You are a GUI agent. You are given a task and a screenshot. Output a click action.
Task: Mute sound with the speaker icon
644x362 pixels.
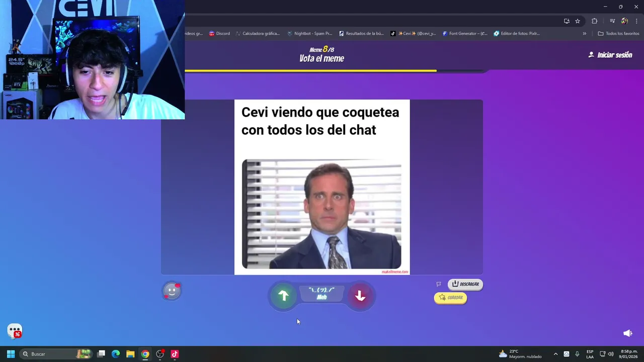click(x=627, y=333)
